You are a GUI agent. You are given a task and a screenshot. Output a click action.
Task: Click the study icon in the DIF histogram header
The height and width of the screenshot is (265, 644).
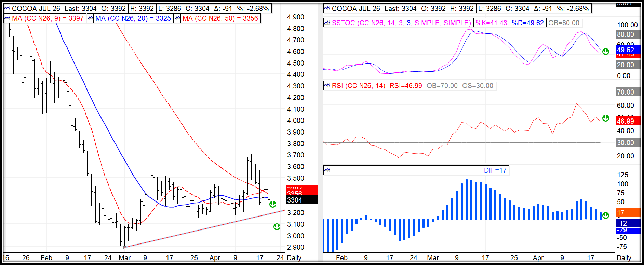coord(327,170)
